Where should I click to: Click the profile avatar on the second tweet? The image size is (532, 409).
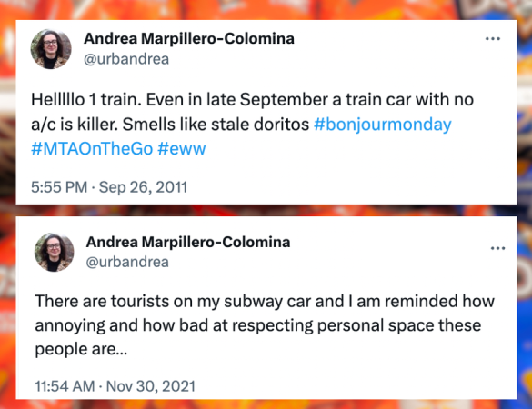pos(54,253)
